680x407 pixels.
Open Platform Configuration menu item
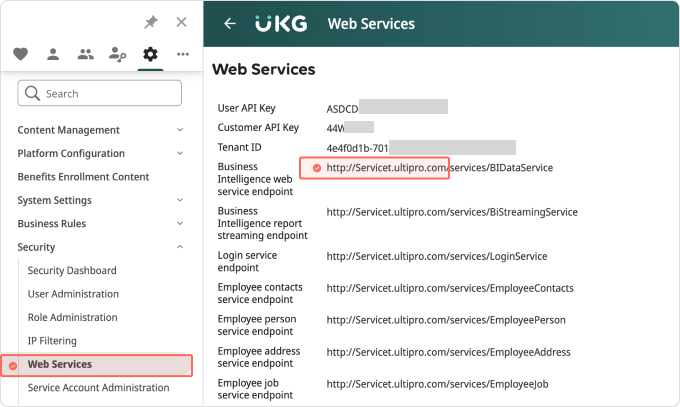[71, 154]
